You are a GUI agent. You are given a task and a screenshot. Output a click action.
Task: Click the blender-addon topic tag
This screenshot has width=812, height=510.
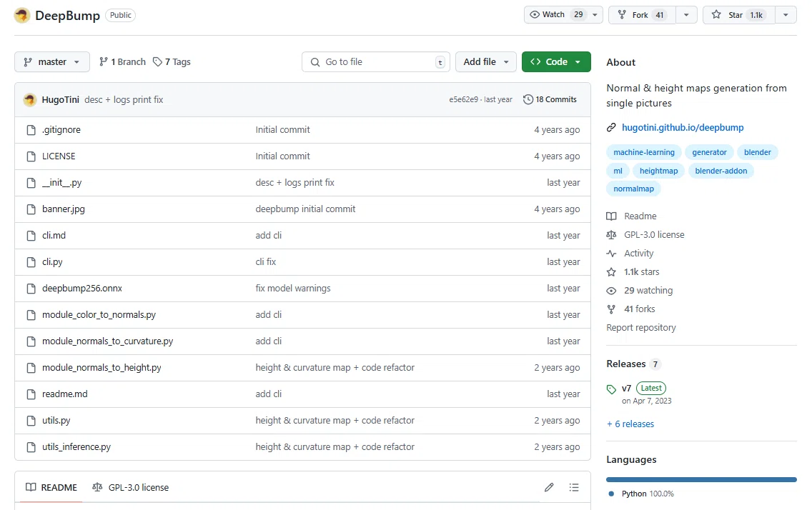point(721,171)
